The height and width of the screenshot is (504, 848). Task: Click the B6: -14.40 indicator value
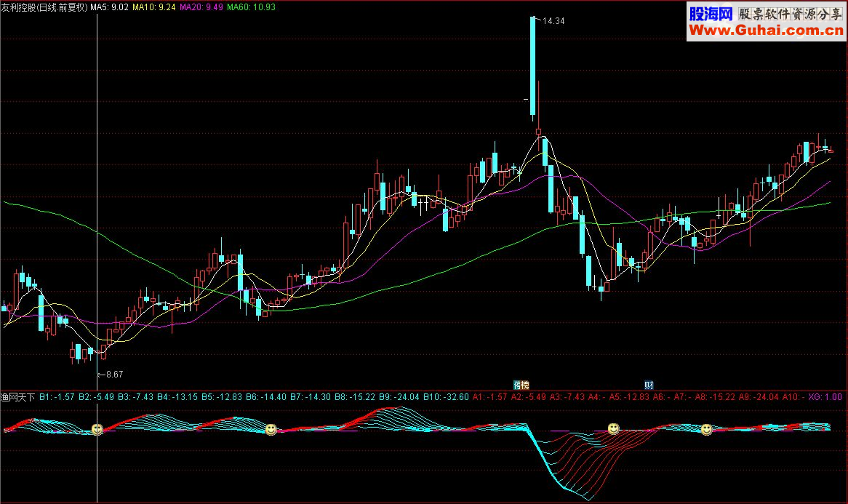266,397
